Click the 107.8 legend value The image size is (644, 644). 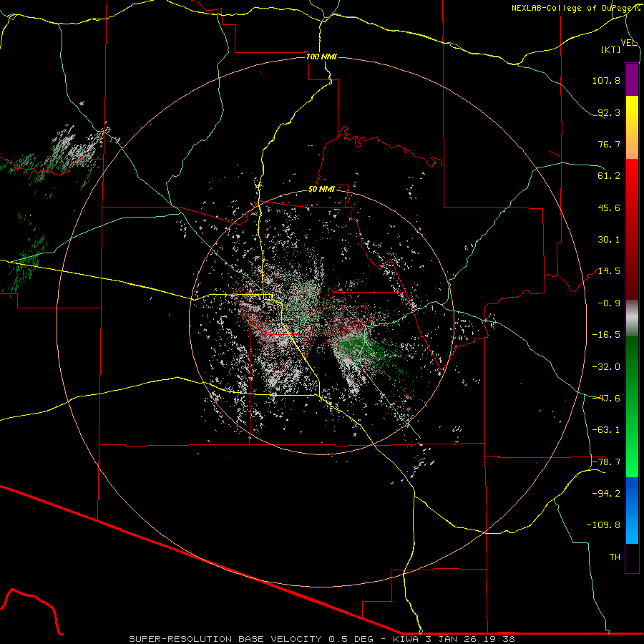(606, 80)
